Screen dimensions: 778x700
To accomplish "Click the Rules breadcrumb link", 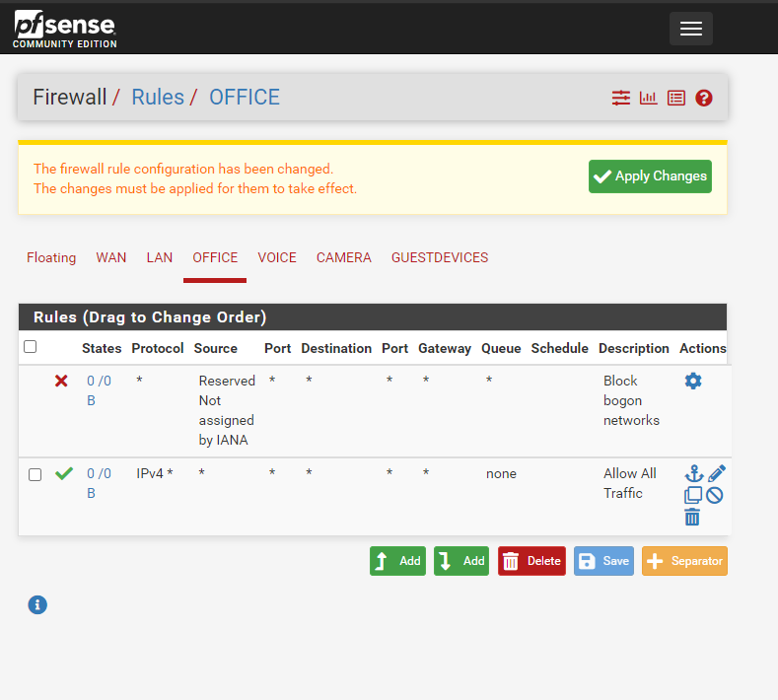I will pos(158,97).
